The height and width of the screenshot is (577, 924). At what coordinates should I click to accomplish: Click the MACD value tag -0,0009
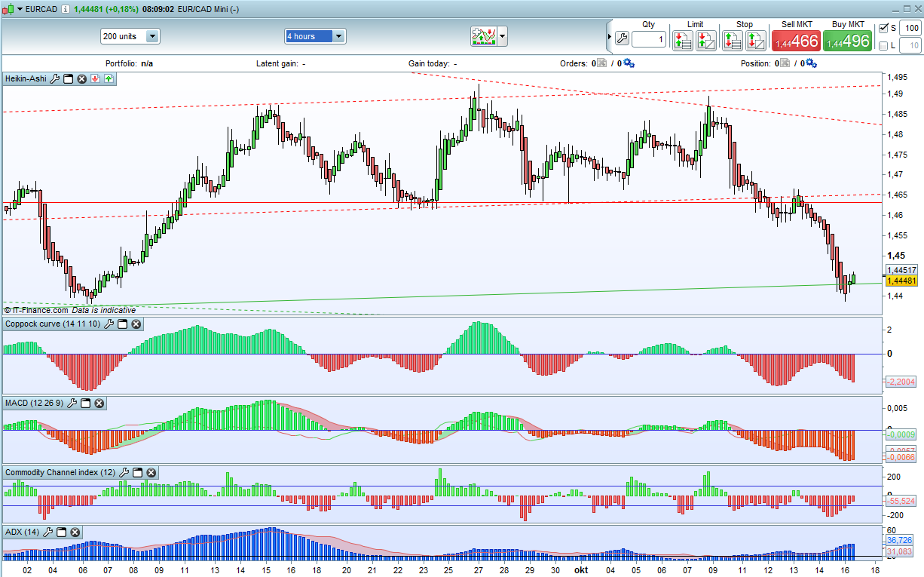pos(901,434)
